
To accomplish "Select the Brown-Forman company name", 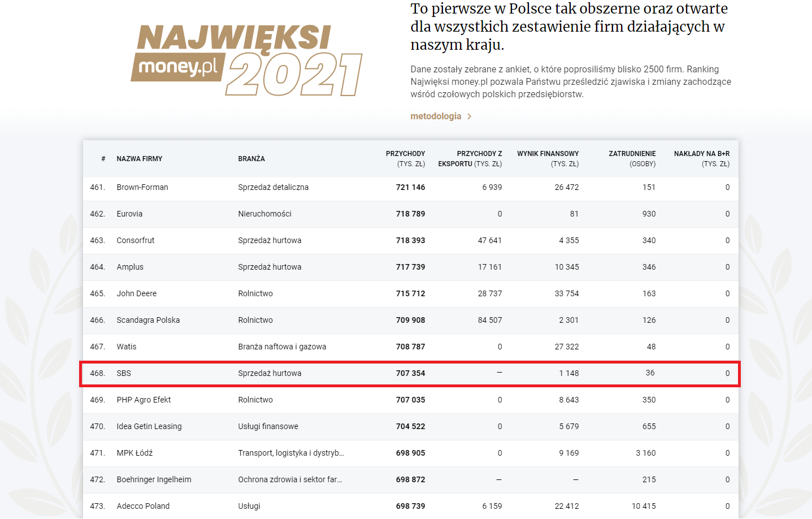I will pos(142,187).
